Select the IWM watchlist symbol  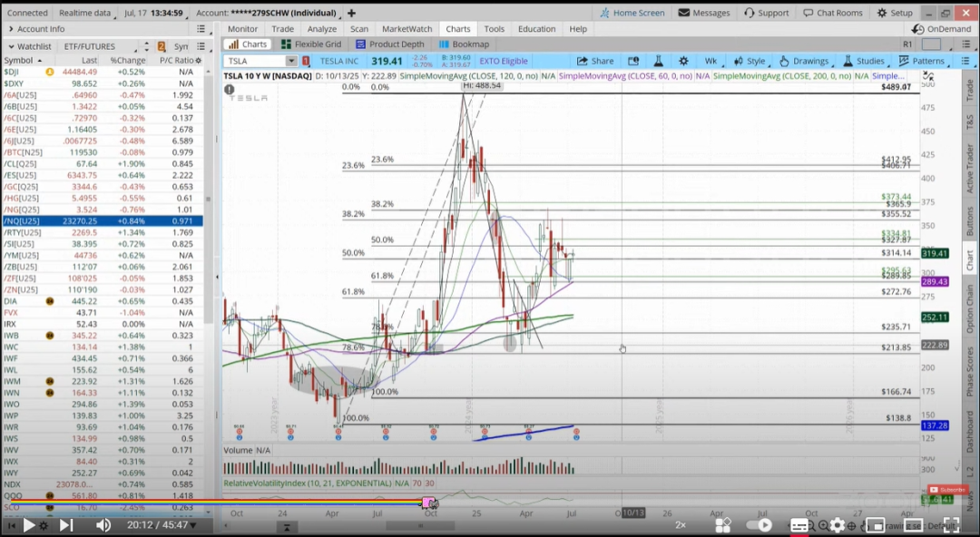point(12,381)
